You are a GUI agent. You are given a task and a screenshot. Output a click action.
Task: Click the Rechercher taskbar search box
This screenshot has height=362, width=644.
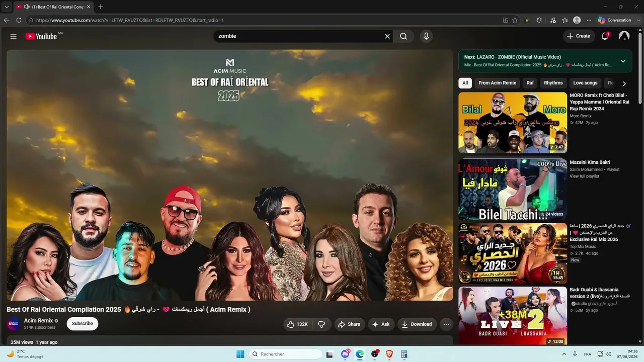tap(285, 354)
